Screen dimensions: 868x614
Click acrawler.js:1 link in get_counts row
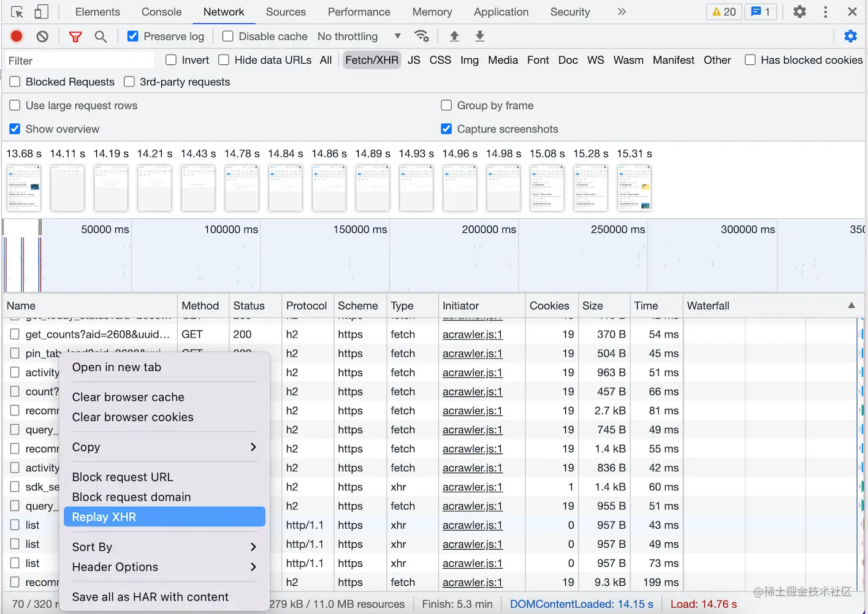tap(472, 335)
